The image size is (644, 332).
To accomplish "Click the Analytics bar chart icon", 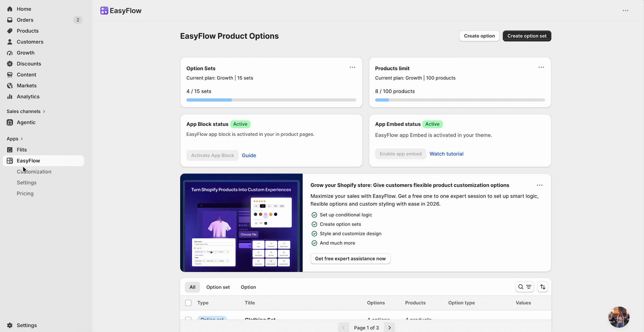I will point(10,97).
